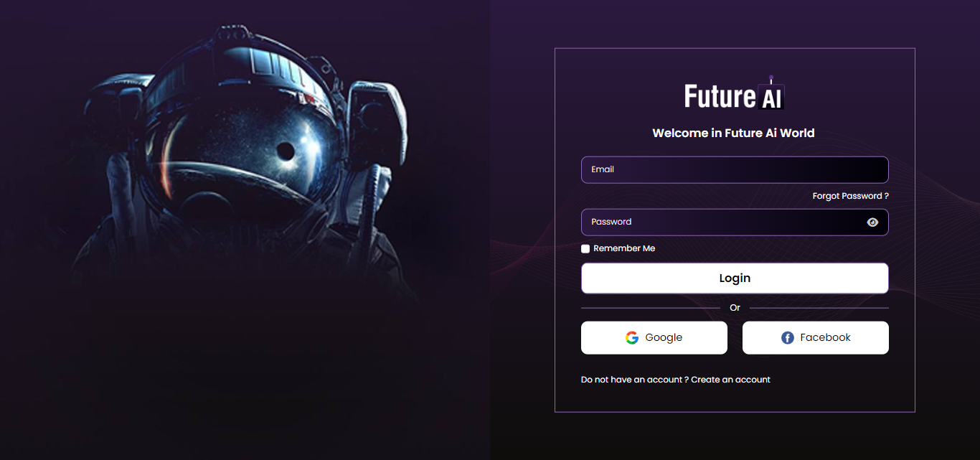The height and width of the screenshot is (460, 980).
Task: Sign in using the Facebook button
Action: click(815, 337)
